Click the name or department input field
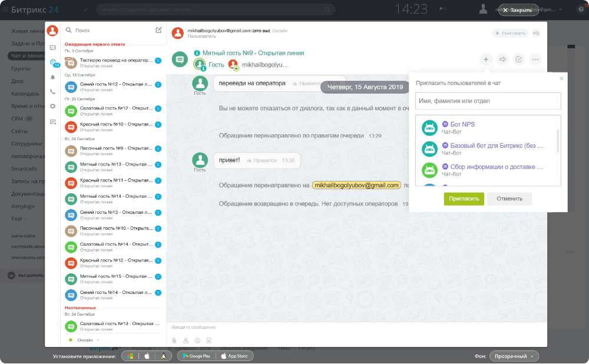 click(488, 101)
